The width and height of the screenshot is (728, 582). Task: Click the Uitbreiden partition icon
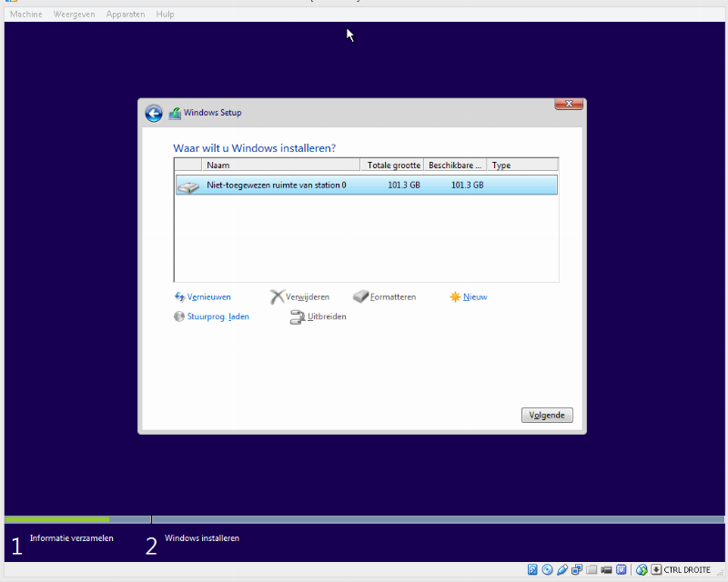[298, 317]
